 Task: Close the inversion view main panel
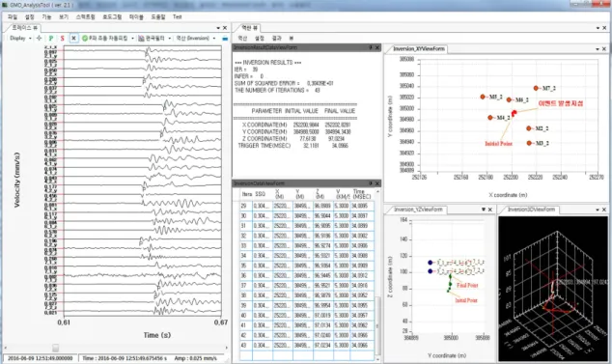604,28
